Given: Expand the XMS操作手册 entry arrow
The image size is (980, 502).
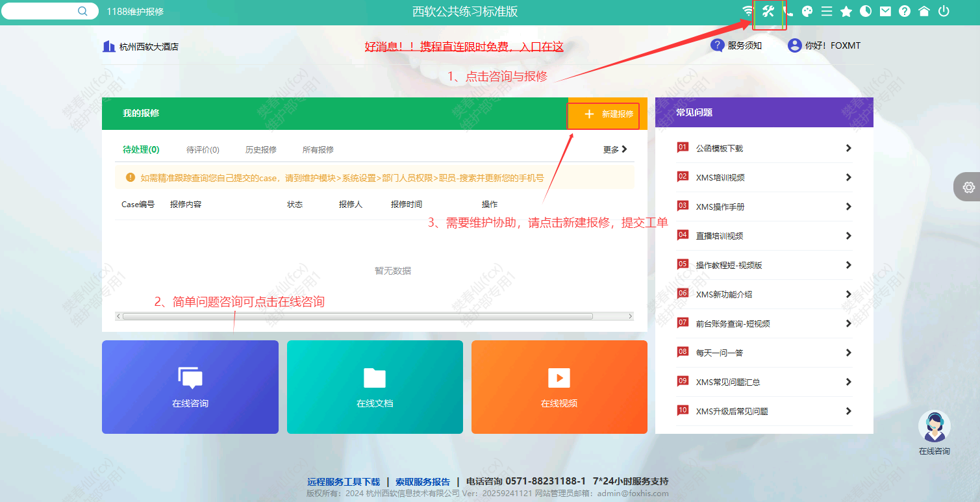Looking at the screenshot, I should [848, 207].
